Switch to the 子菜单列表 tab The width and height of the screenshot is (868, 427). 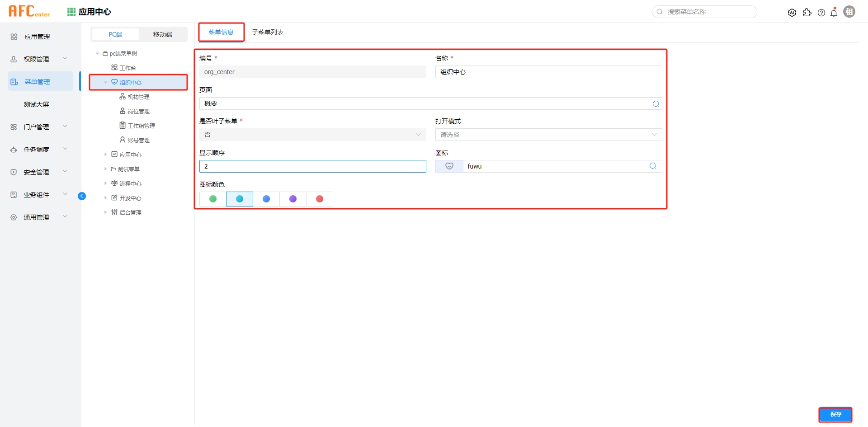[268, 32]
